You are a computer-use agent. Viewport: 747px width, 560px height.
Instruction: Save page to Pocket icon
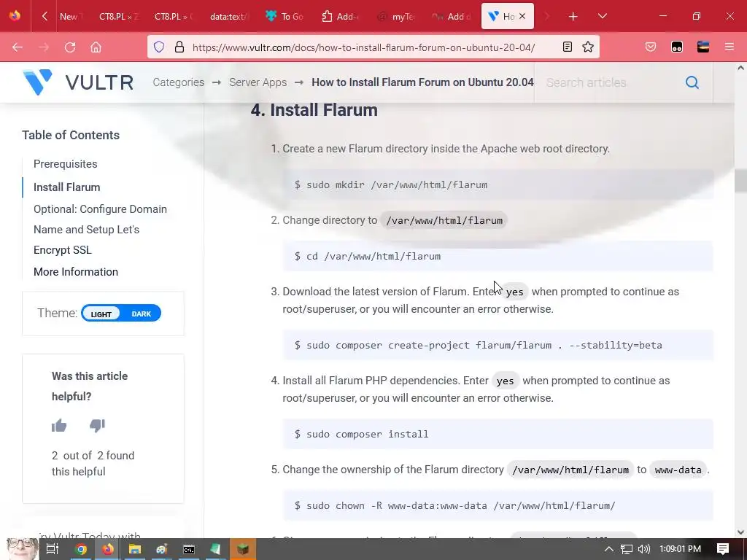(650, 47)
